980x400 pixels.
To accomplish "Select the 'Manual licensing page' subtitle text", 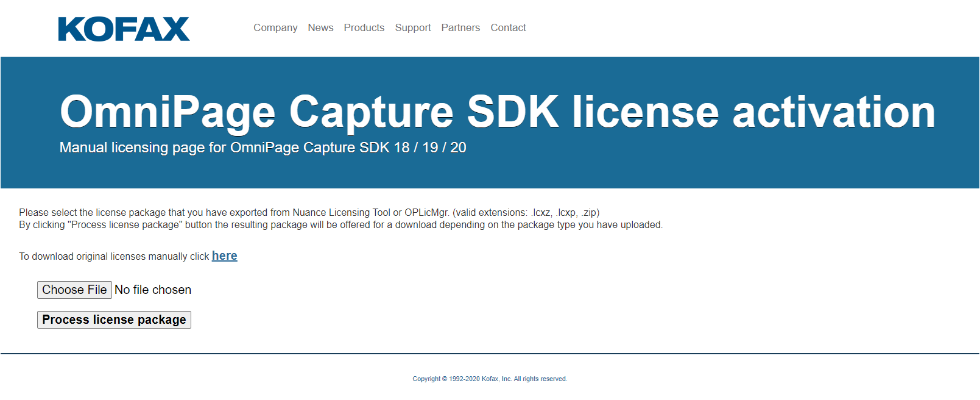I will [x=263, y=148].
